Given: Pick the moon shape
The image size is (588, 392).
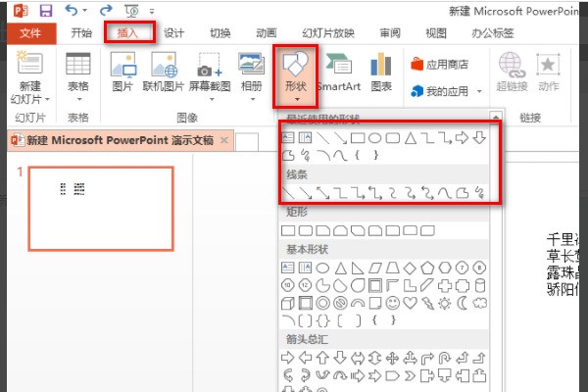Looking at the screenshot, I should 462,303.
